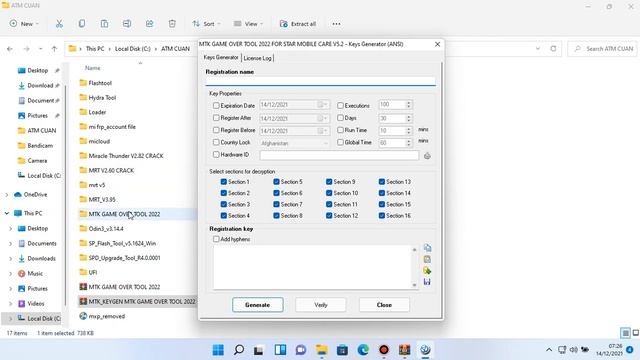Click This PC in address breadcrumb
This screenshot has height=360, width=640.
click(95, 49)
